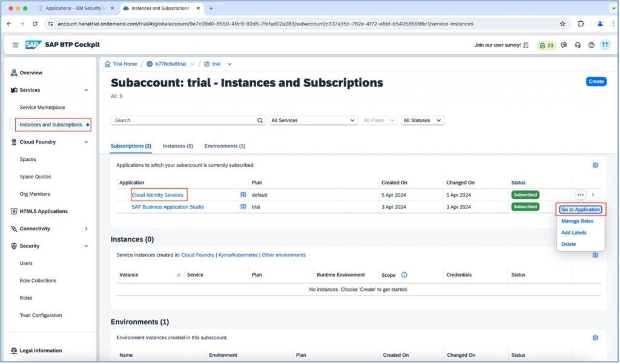Open the notifications chat icon
620x364 pixels.
564,45
